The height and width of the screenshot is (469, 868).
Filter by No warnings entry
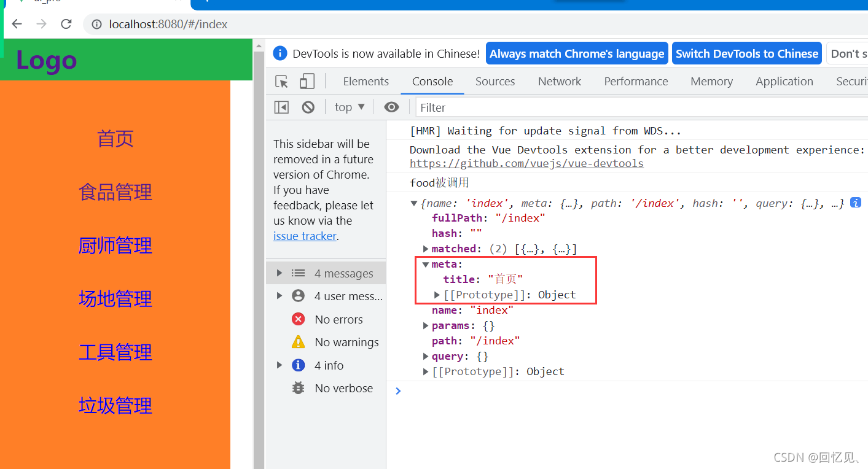326,342
